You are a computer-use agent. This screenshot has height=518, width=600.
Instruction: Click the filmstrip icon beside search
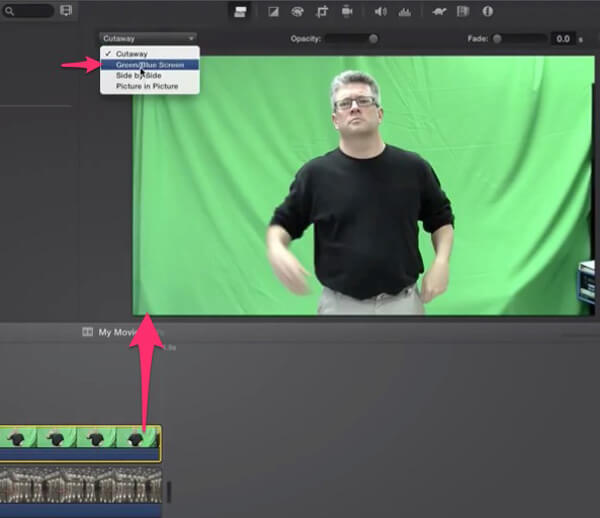tap(66, 10)
